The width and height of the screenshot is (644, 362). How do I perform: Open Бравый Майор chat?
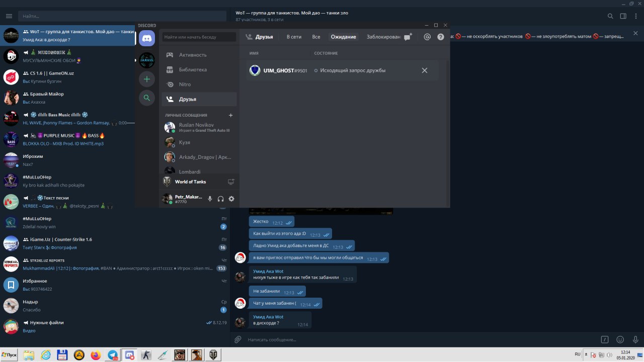pyautogui.click(x=67, y=98)
